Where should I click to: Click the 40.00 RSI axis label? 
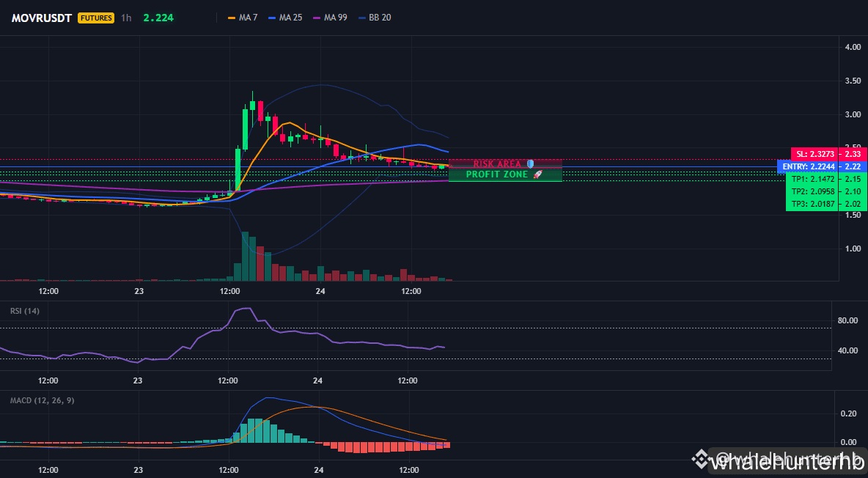pyautogui.click(x=847, y=350)
